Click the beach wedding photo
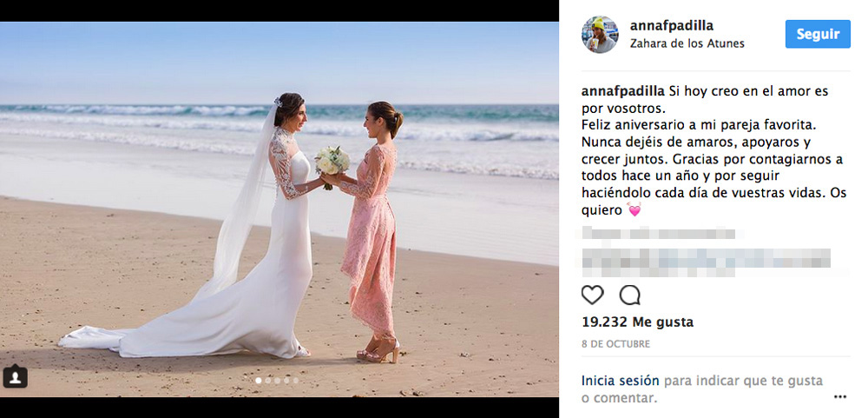The width and height of the screenshot is (868, 418). pyautogui.click(x=279, y=209)
